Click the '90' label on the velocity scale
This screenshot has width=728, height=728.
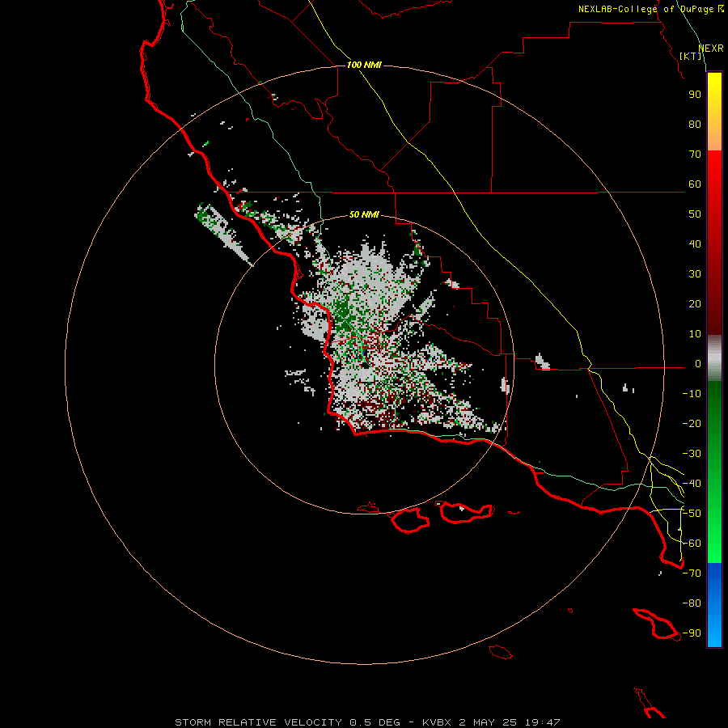point(695,95)
